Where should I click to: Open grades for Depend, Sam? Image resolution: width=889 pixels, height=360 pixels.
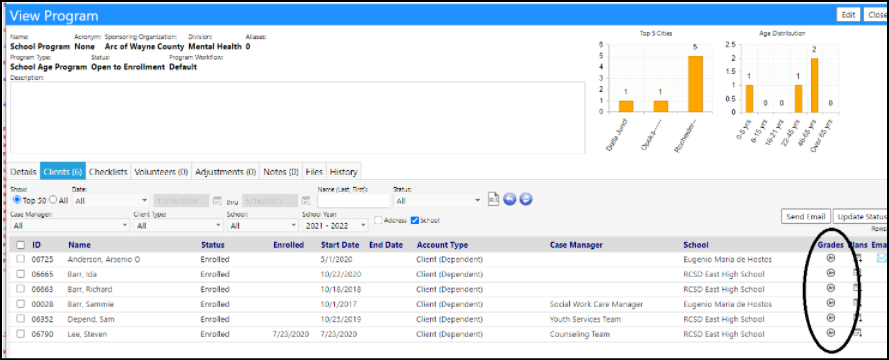coord(831,318)
